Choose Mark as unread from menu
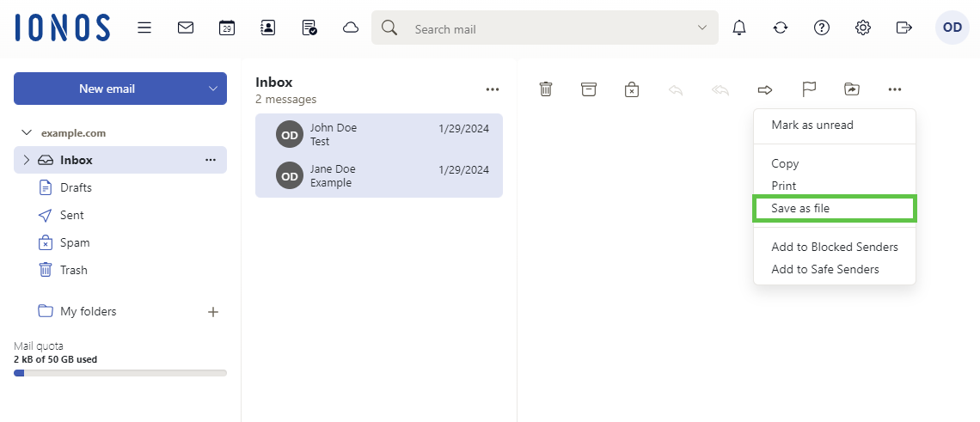 click(812, 125)
